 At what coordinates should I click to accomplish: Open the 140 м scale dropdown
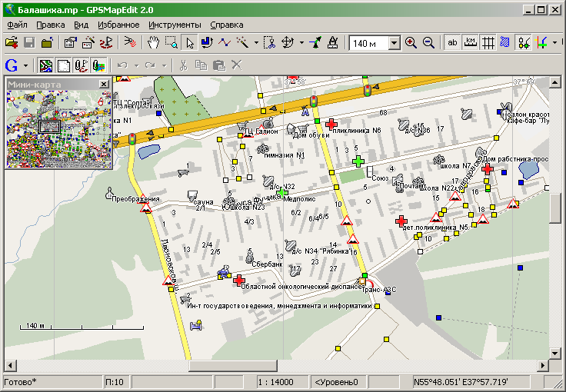point(393,43)
